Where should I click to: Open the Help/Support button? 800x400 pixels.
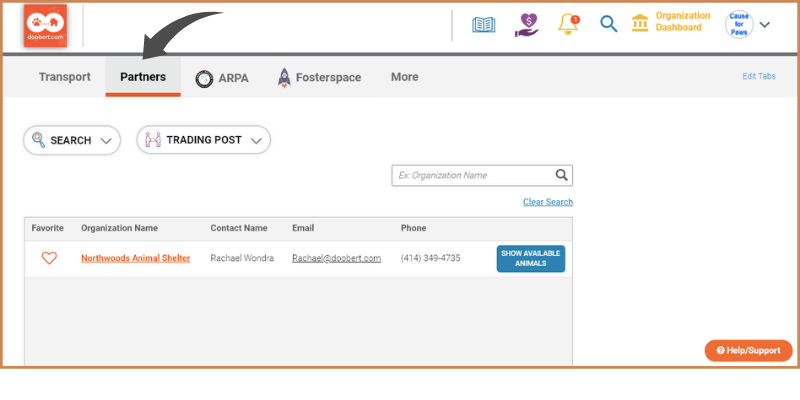click(x=748, y=351)
